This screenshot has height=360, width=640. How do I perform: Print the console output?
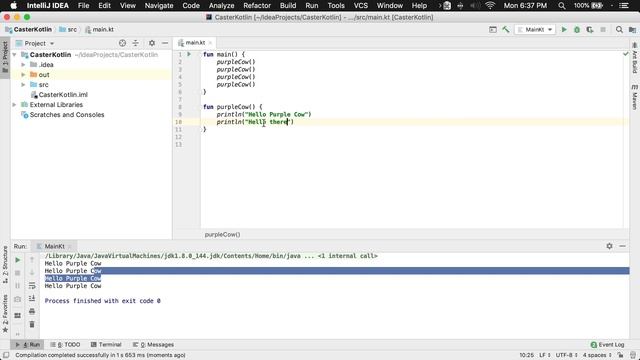point(32,311)
